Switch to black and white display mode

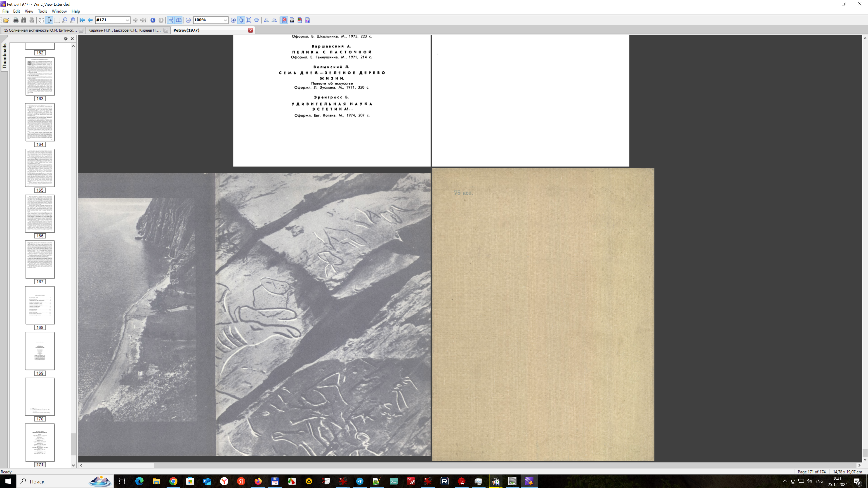[292, 20]
